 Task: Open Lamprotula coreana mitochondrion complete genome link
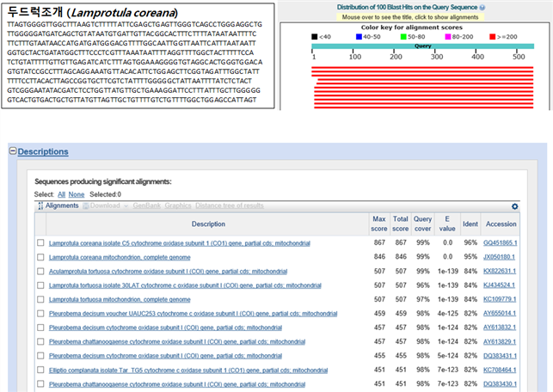click(120, 257)
